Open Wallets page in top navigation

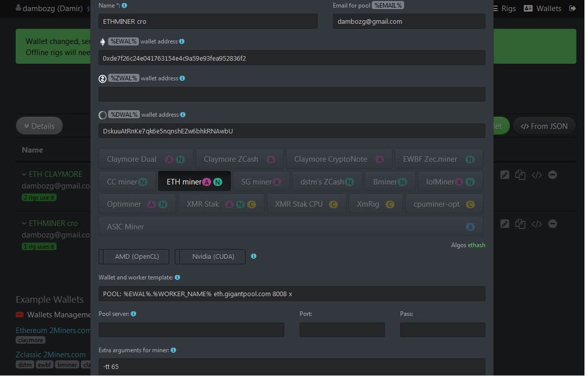click(543, 8)
